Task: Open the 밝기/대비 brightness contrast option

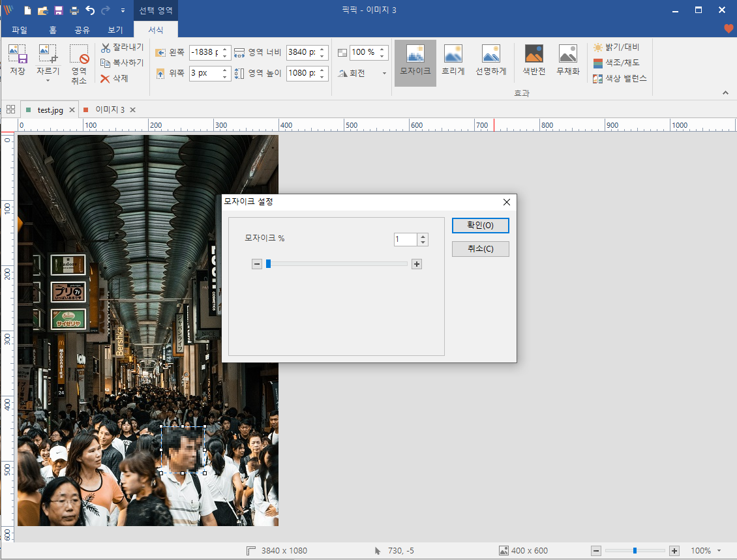Action: coord(616,47)
